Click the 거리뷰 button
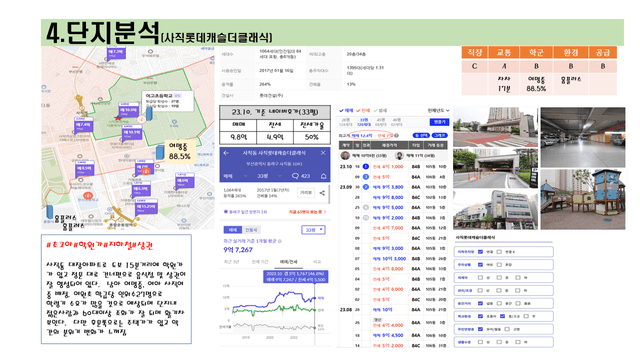640x360 pixels. click(x=306, y=193)
